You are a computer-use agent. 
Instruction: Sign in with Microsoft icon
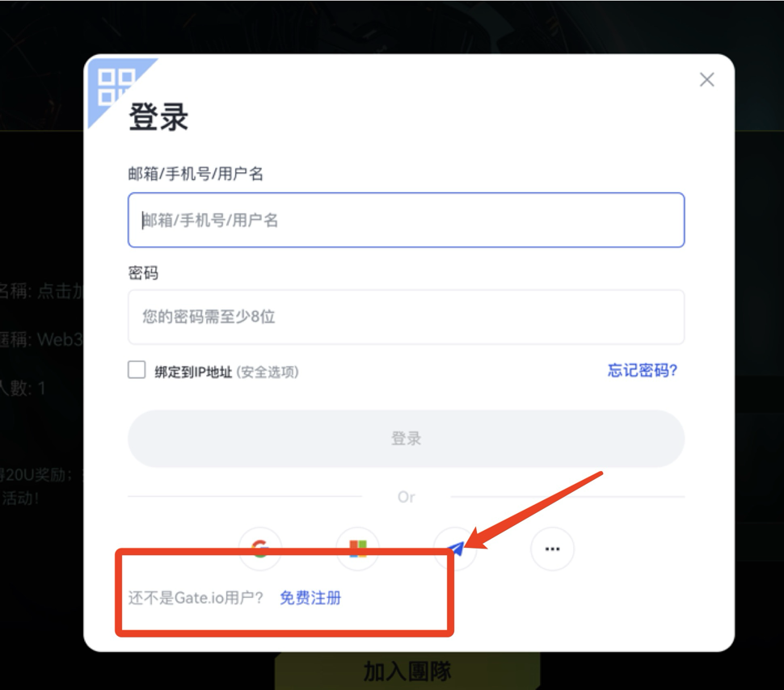coord(357,549)
